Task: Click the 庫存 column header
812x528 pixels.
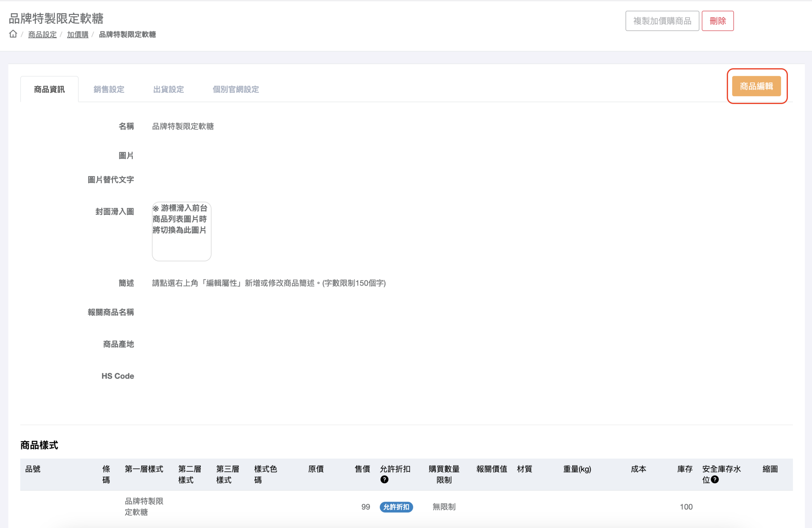Action: click(x=685, y=469)
